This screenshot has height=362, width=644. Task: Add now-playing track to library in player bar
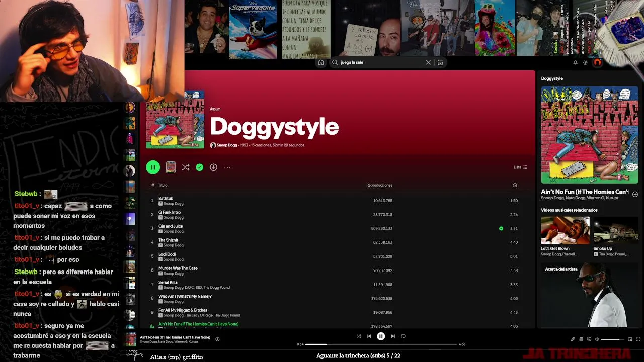click(x=217, y=339)
